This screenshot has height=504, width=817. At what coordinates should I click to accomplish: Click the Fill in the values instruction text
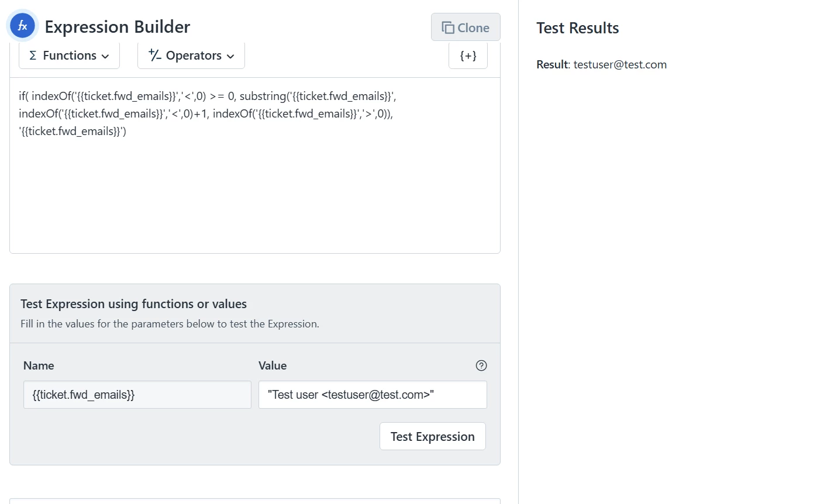(x=170, y=324)
